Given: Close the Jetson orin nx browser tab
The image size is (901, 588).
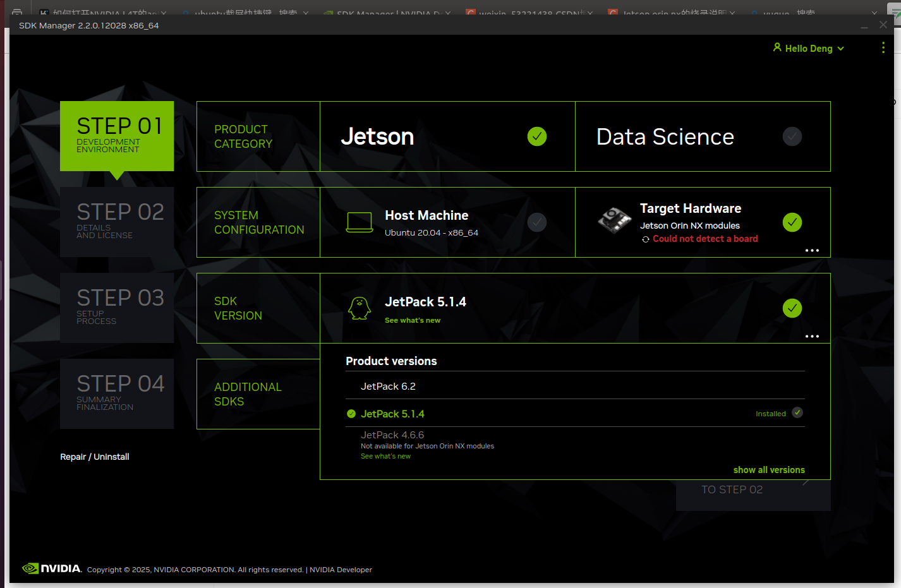Looking at the screenshot, I should (732, 13).
